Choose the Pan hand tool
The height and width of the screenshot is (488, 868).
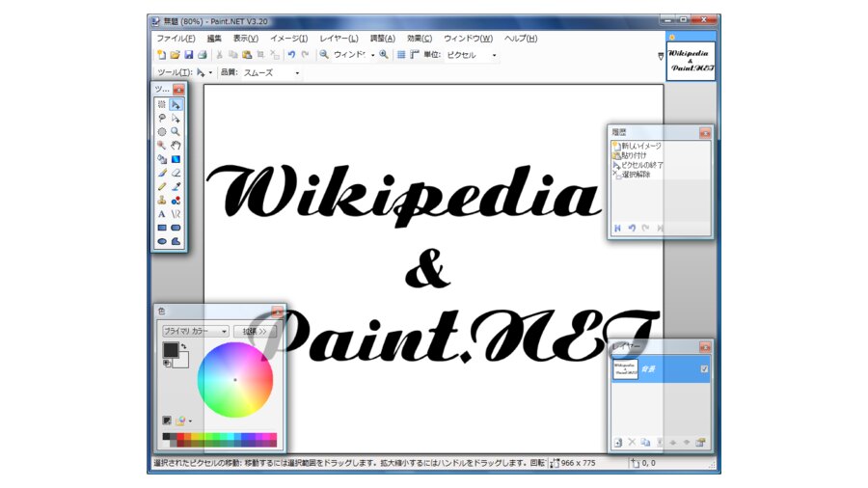click(176, 146)
